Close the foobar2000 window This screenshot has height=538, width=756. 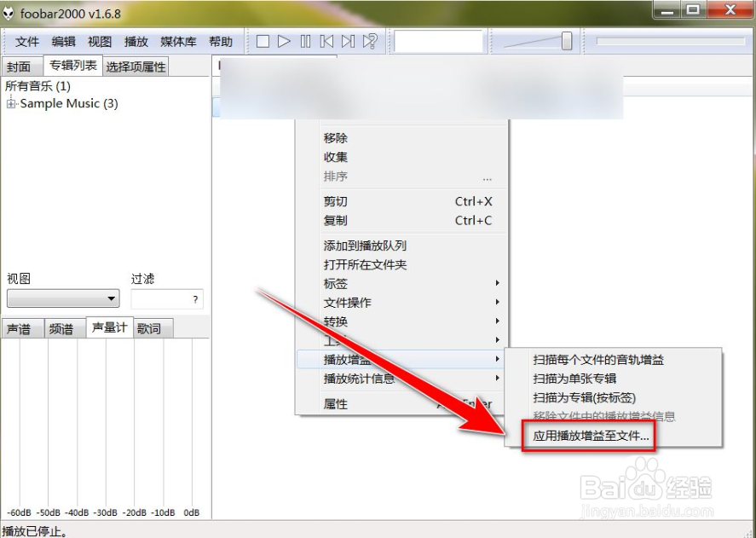(730, 9)
